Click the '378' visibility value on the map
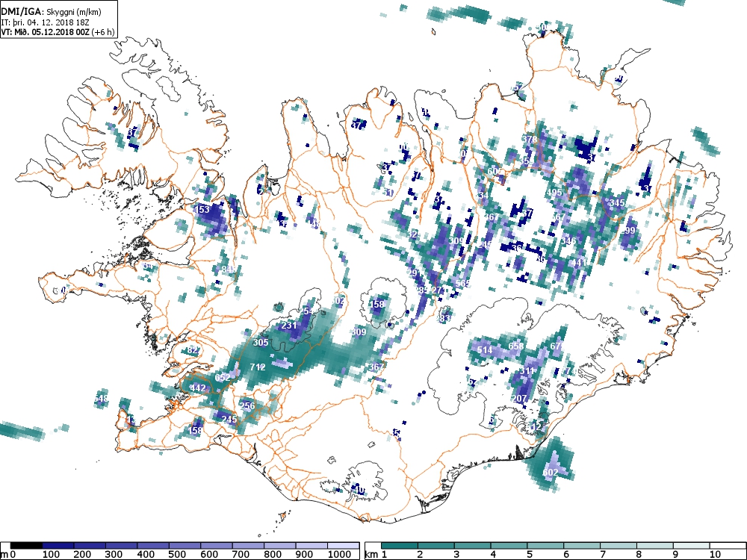The height and width of the screenshot is (560, 747). point(530,140)
